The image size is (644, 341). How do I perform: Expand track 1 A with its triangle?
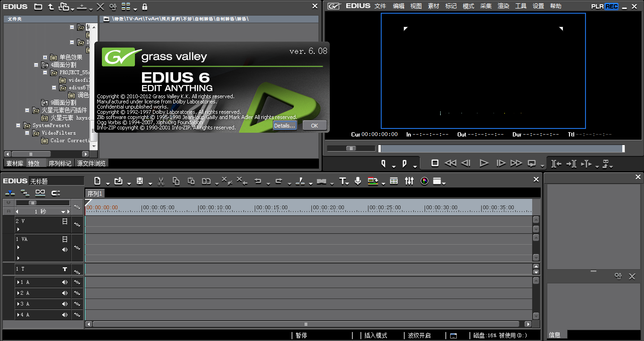point(18,282)
